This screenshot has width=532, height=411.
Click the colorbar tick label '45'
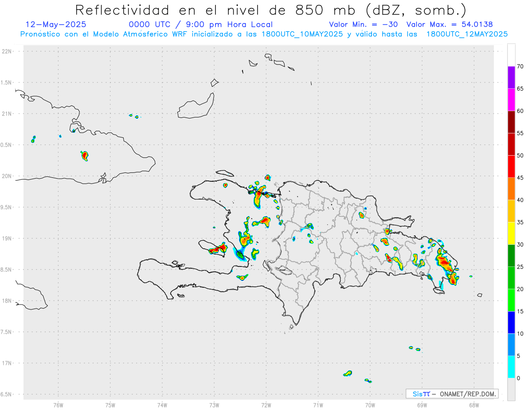coord(520,178)
